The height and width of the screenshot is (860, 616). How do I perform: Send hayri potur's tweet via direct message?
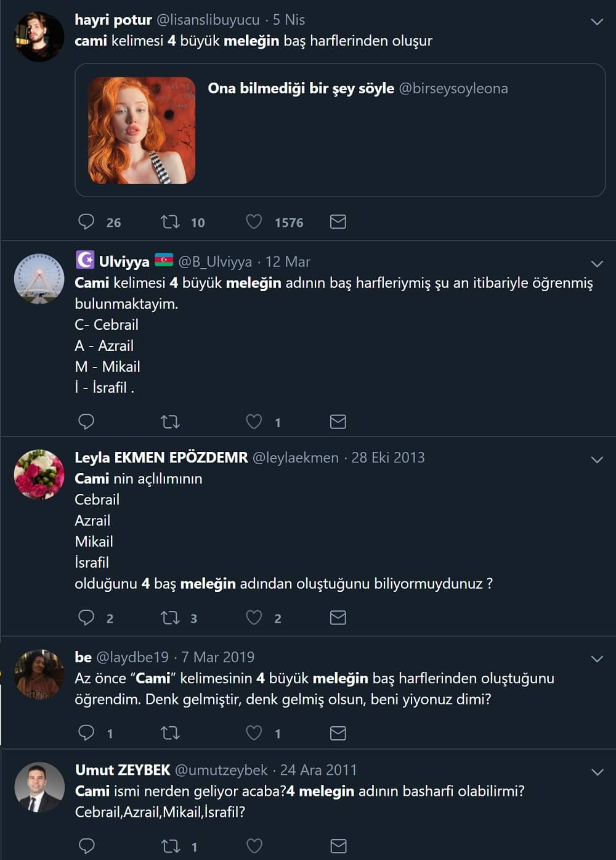tap(338, 222)
